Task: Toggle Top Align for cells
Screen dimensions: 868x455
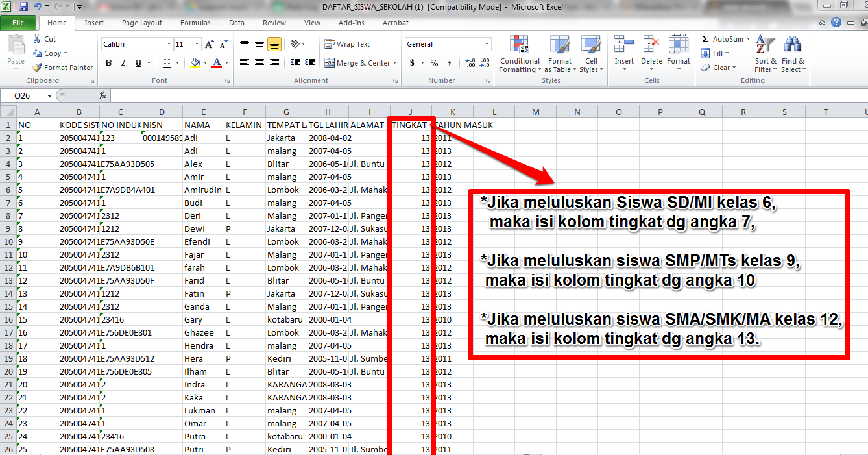Action: (x=245, y=44)
